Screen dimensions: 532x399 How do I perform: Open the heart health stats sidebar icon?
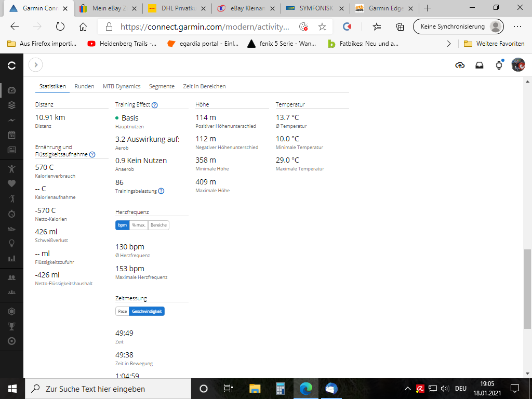point(11,183)
